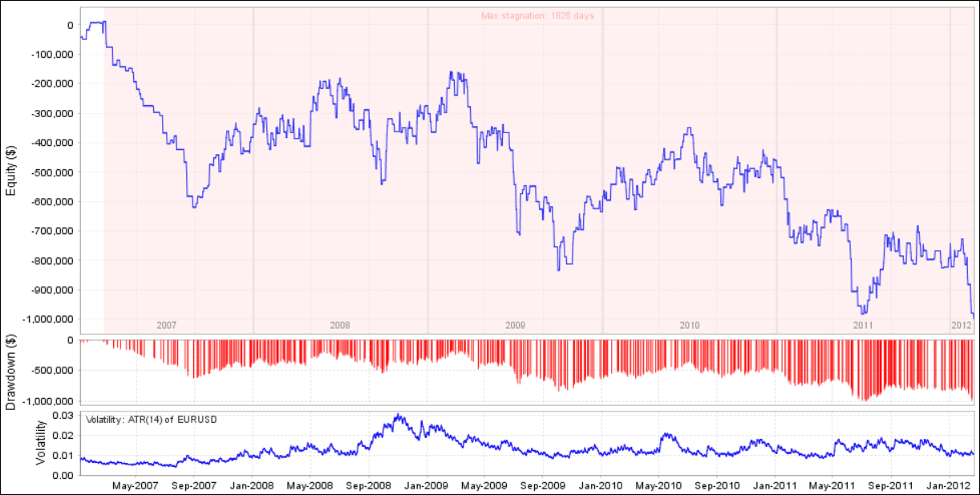Click the 2007 year marker in equity chart
The image size is (980, 495).
click(166, 325)
